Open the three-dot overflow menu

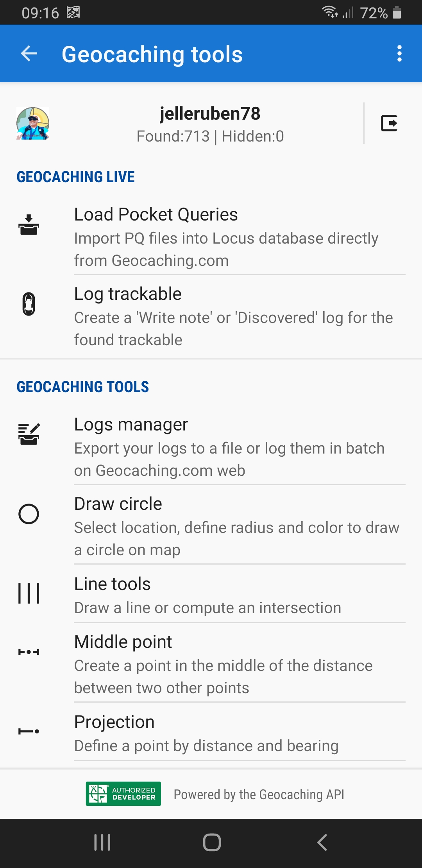tap(399, 54)
